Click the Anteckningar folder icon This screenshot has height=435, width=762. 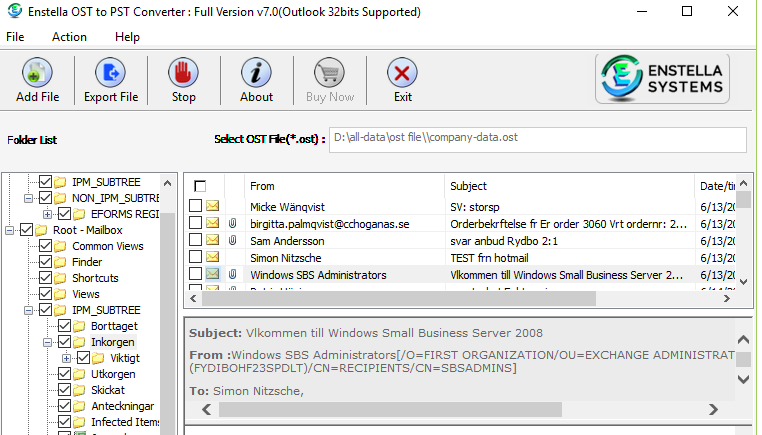coord(79,406)
